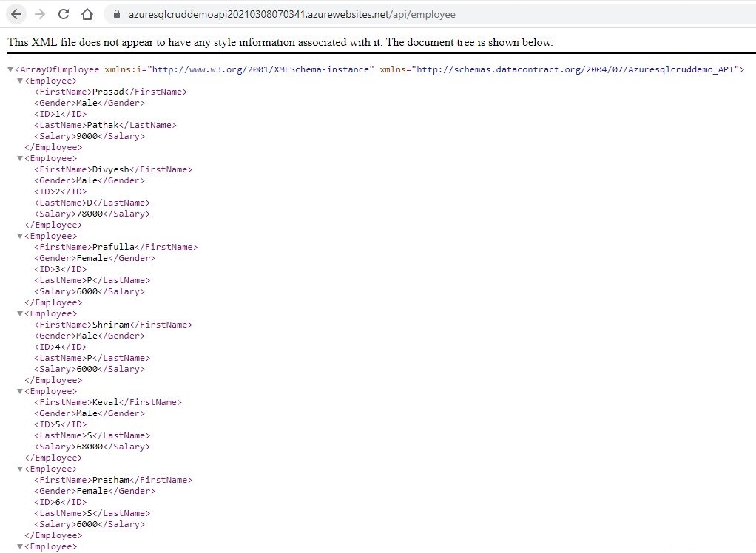The width and height of the screenshot is (756, 553).
Task: Collapse the Employee node containing Keval
Action: pos(20,390)
